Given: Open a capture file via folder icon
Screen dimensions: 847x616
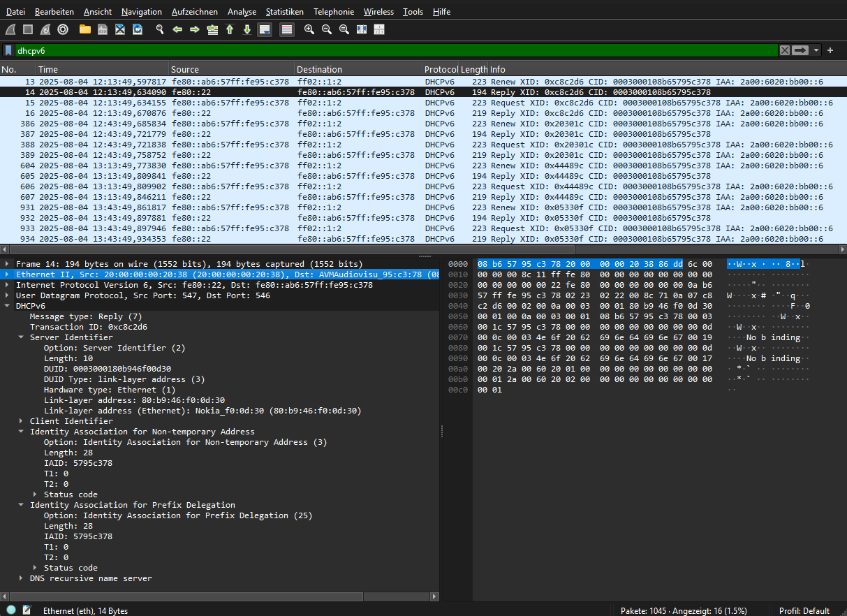Looking at the screenshot, I should tap(85, 29).
